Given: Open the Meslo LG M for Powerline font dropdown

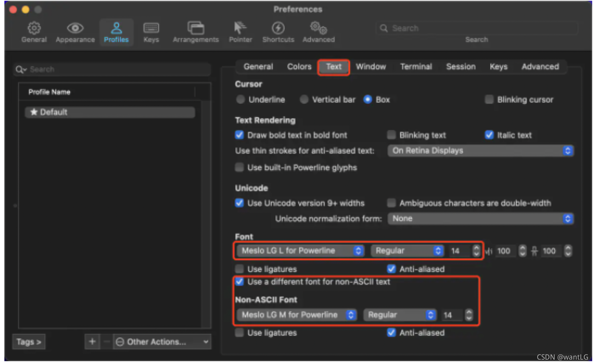Looking at the screenshot, I should 297,314.
